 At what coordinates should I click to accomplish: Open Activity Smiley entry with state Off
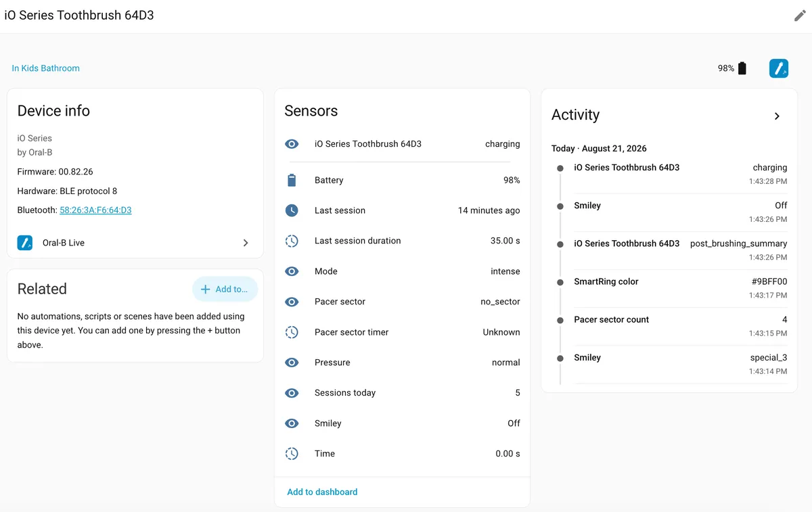tap(680, 212)
